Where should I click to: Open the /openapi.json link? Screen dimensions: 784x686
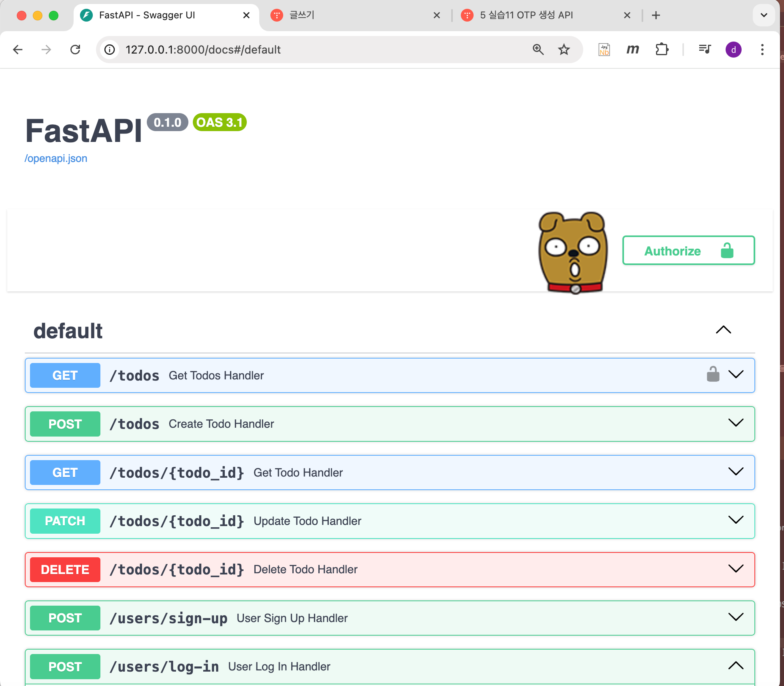(56, 158)
